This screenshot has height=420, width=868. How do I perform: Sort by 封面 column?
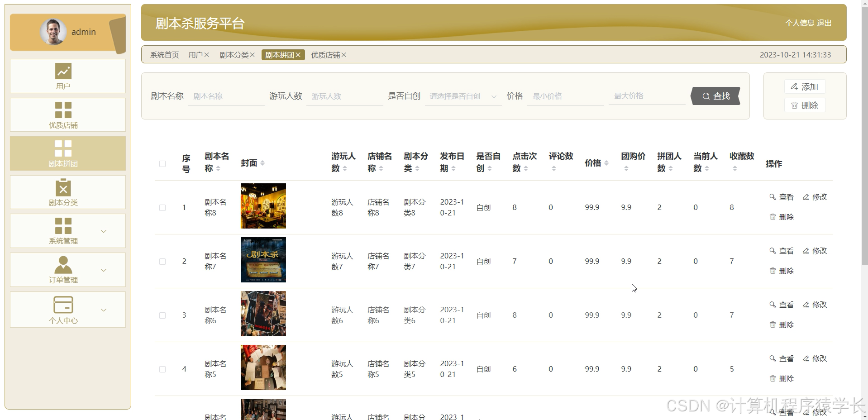pos(262,163)
